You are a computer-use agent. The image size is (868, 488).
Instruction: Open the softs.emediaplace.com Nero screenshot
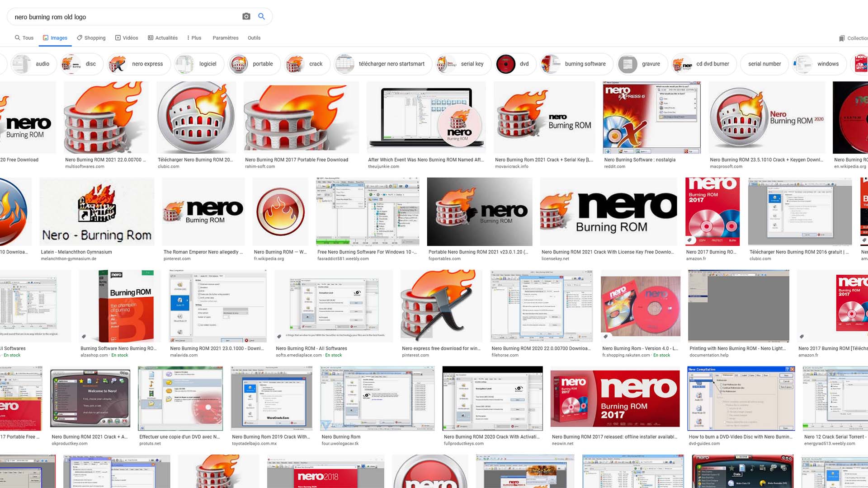(334, 306)
